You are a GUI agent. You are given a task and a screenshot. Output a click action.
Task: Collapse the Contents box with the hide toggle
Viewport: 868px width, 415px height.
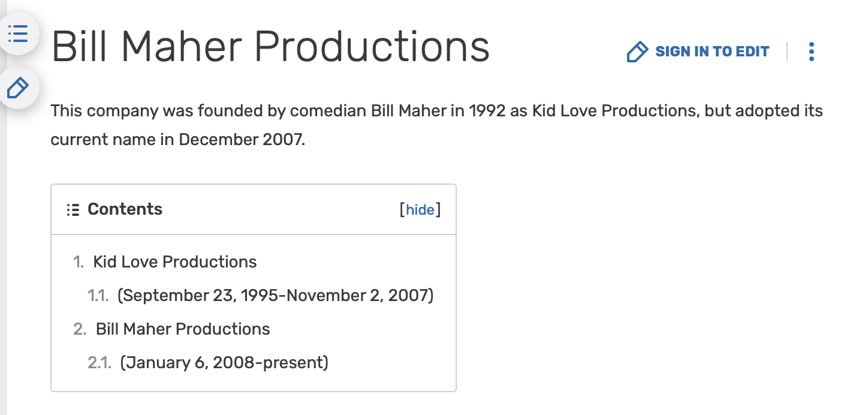tap(420, 209)
